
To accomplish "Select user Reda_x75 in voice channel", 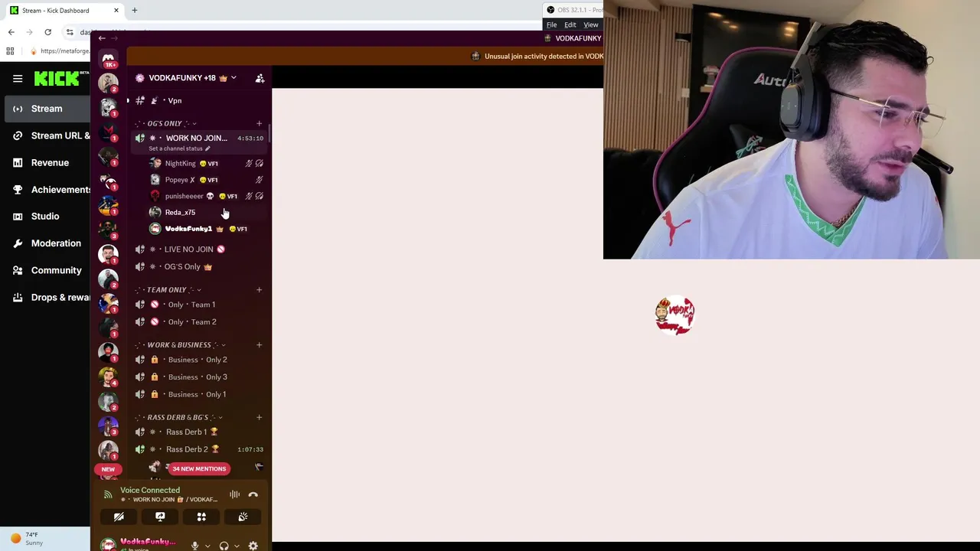I will pos(205,212).
